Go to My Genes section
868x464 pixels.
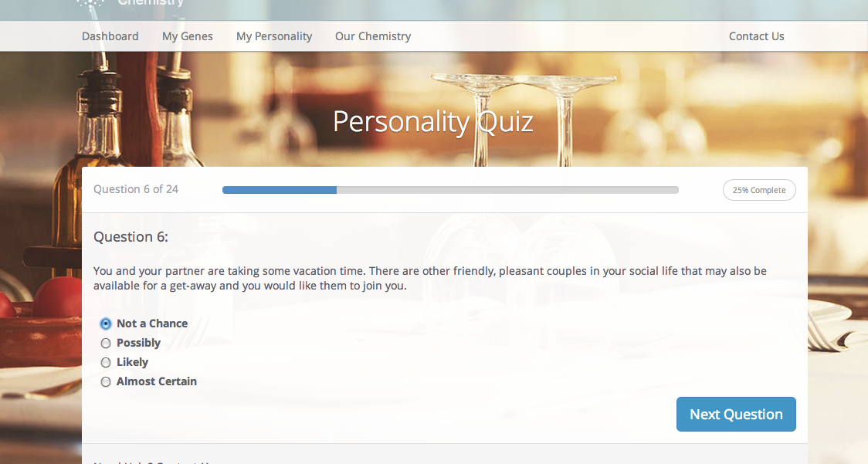[187, 36]
